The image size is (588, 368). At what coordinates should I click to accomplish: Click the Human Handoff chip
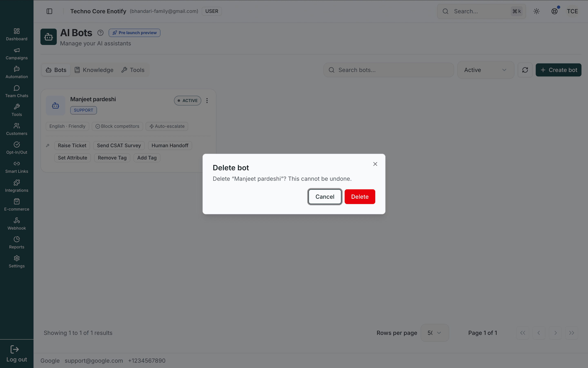pos(170,146)
